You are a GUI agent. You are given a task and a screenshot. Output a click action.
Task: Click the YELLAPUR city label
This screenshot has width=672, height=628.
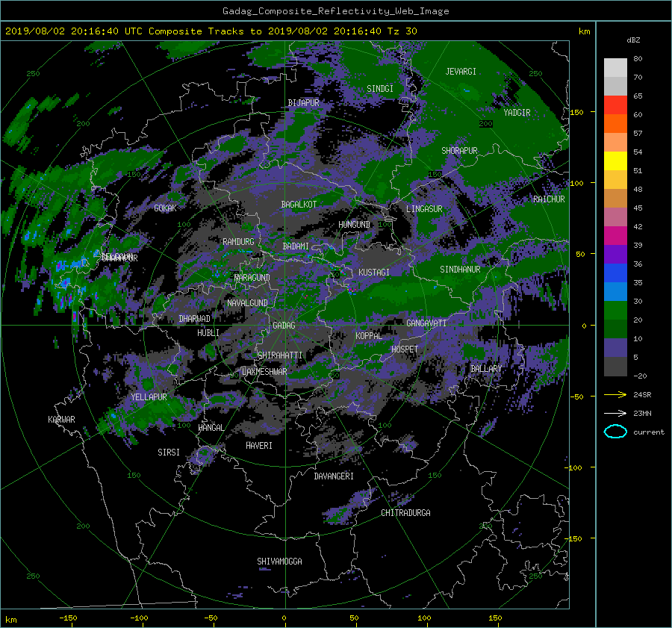(149, 397)
